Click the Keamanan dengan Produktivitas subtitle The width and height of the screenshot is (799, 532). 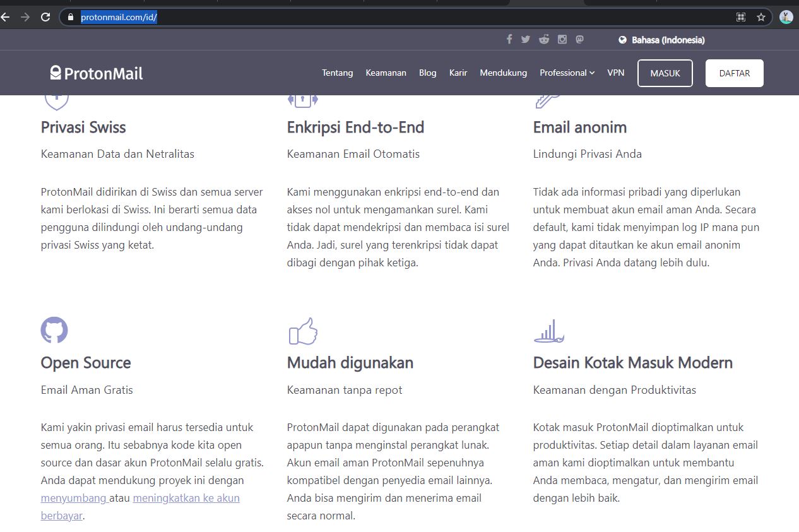pyautogui.click(x=615, y=390)
